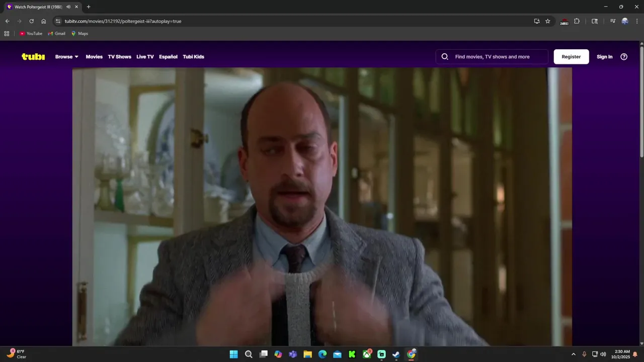Open the Windows Start menu
The height and width of the screenshot is (362, 644).
[233, 354]
